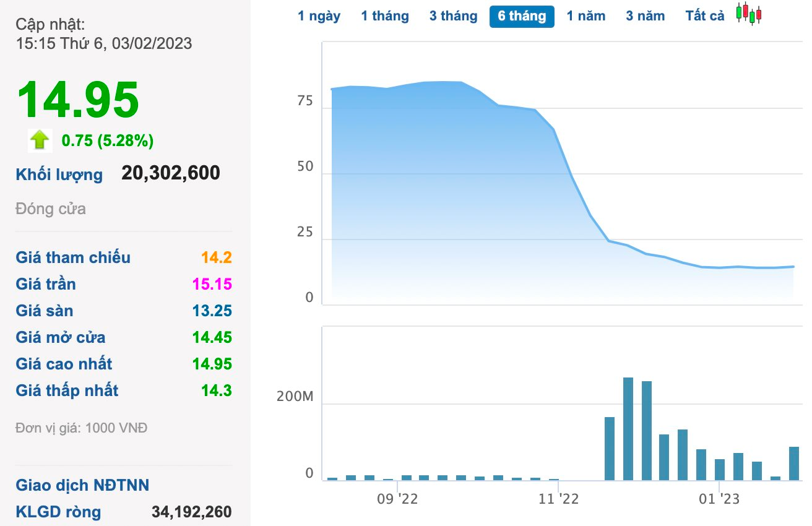Image resolution: width=812 pixels, height=526 pixels.
Task: Click the 09 '22 axis marker
Action: 397,499
